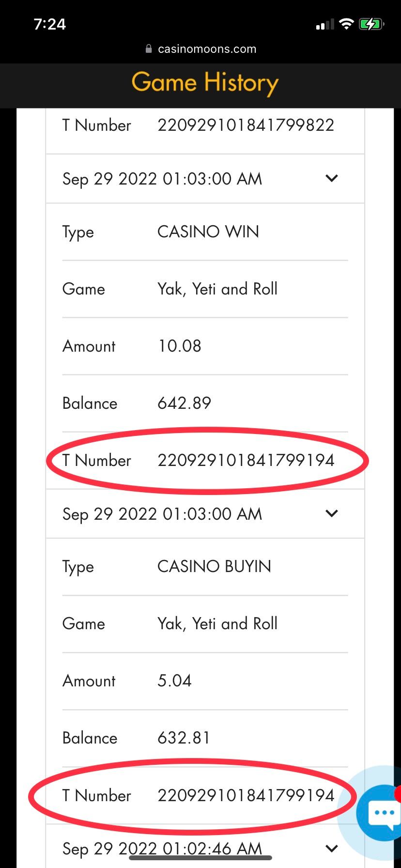The width and height of the screenshot is (401, 868).
Task: Tap the padlock icon beside casinomoons.com
Action: tap(149, 49)
